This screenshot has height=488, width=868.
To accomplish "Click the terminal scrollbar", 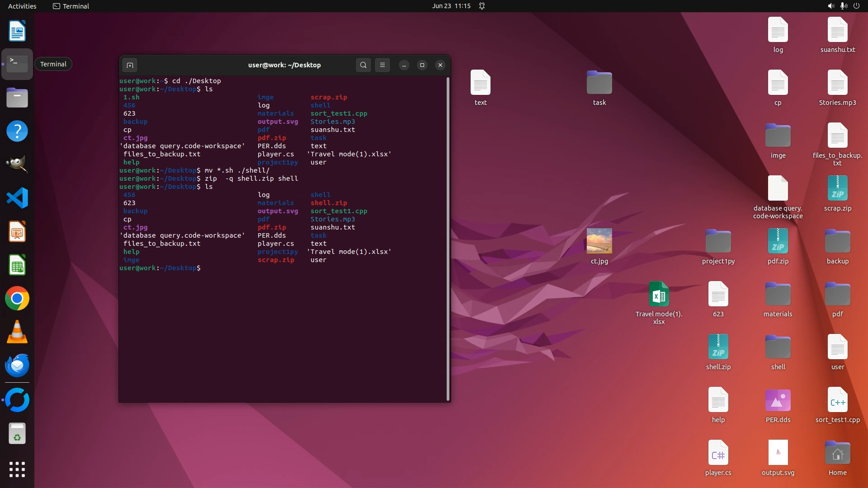I will click(x=448, y=239).
